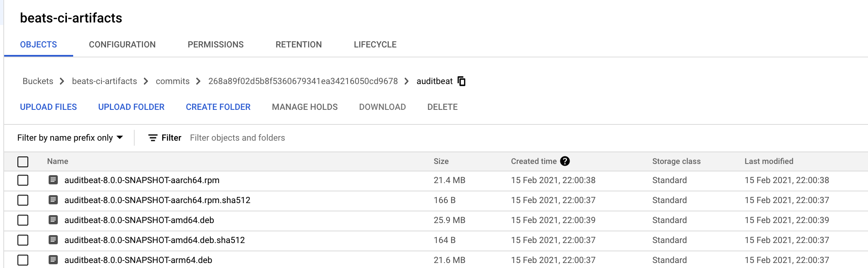The height and width of the screenshot is (268, 868).
Task: Click file icon of auditbeat-8.0.0-SNAPSHOT-aarch64.rpm
Action: (x=53, y=180)
